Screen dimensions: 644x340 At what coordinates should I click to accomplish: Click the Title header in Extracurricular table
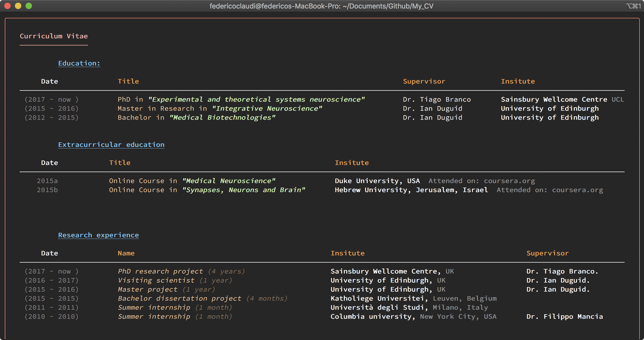click(x=120, y=163)
